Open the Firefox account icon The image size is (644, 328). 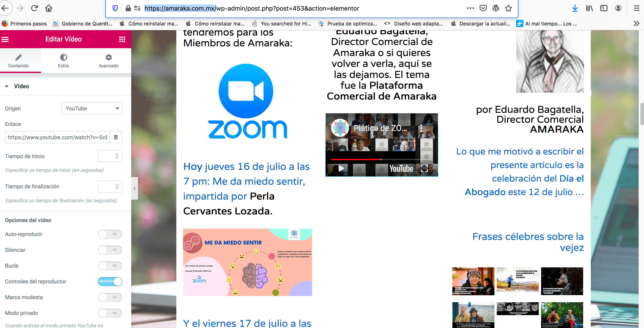pyautogui.click(x=618, y=8)
